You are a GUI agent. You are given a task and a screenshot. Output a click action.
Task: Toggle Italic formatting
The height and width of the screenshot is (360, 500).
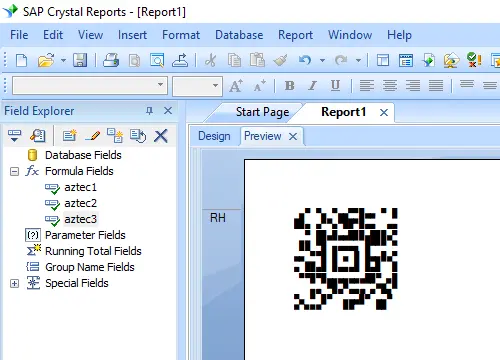312,86
